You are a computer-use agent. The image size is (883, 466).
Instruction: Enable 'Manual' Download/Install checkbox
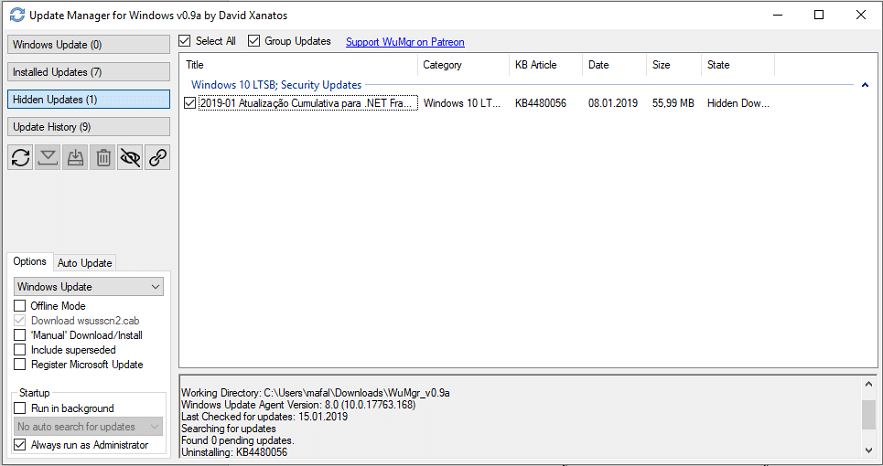coord(20,335)
